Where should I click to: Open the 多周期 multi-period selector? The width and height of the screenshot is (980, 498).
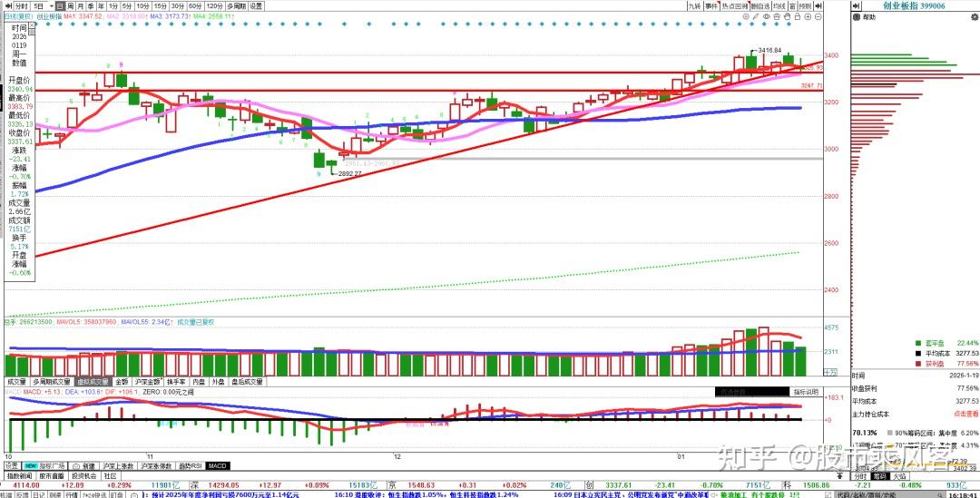tap(230, 5)
